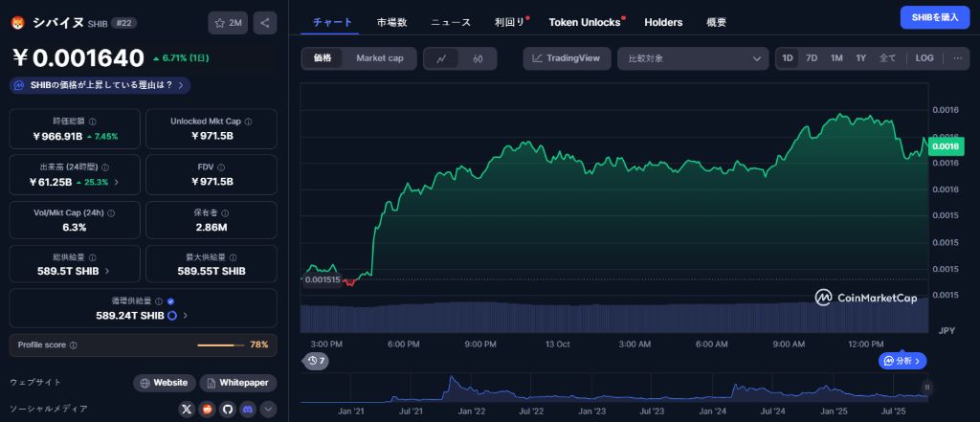Viewport: 980px width, 422px height.
Task: Open the chart more options ellipsis
Action: pos(957,58)
